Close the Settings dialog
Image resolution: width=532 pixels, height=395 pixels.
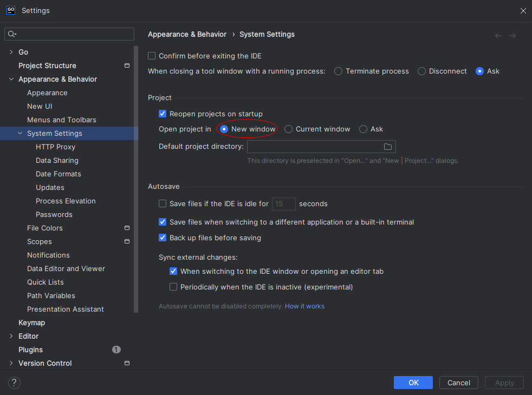pyautogui.click(x=523, y=11)
